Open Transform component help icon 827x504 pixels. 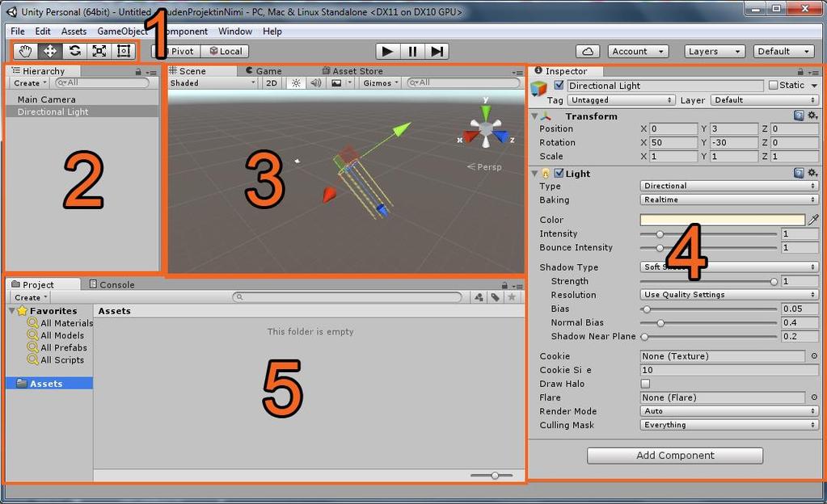[x=799, y=115]
